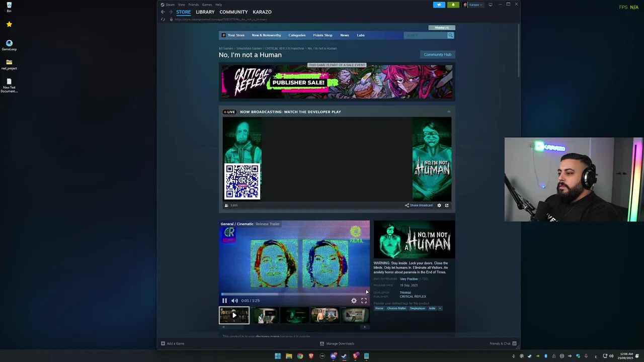
Task: Open the News store link
Action: point(345,35)
